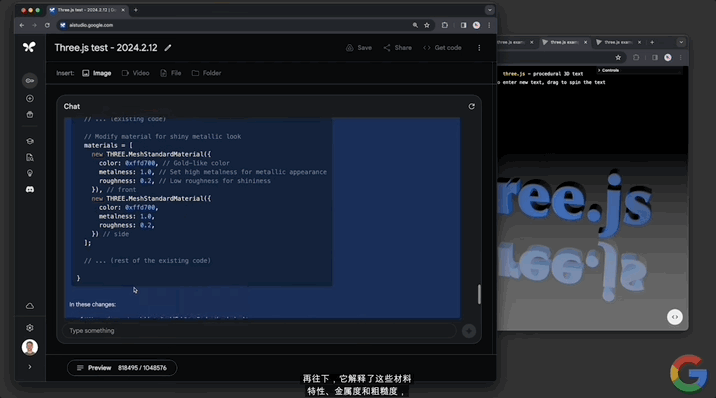Click the lightbulb prompt gallery icon
The height and width of the screenshot is (398, 716).
point(30,173)
